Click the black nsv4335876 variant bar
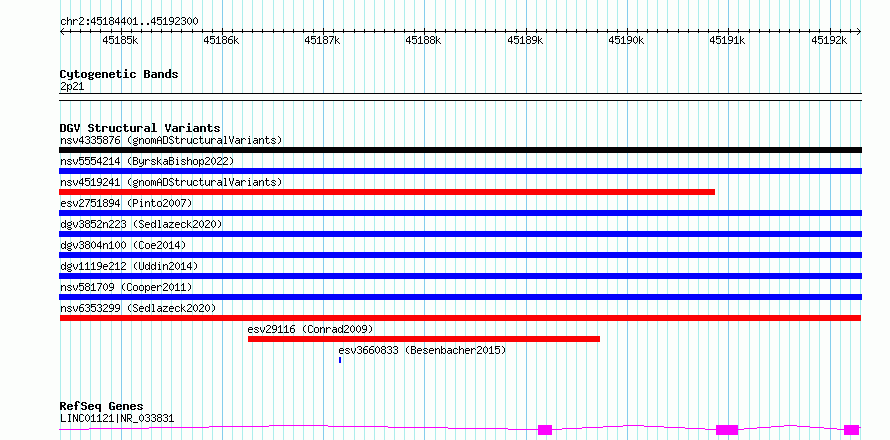 [460, 150]
